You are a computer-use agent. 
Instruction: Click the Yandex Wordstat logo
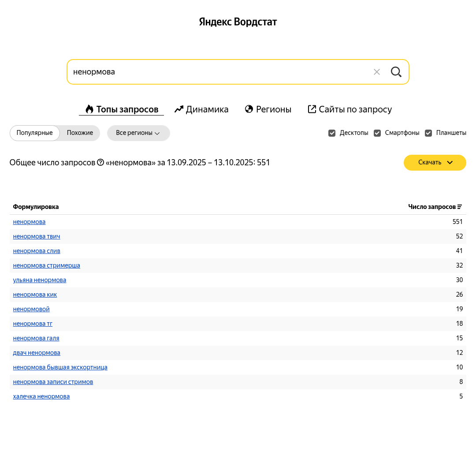pyautogui.click(x=238, y=22)
